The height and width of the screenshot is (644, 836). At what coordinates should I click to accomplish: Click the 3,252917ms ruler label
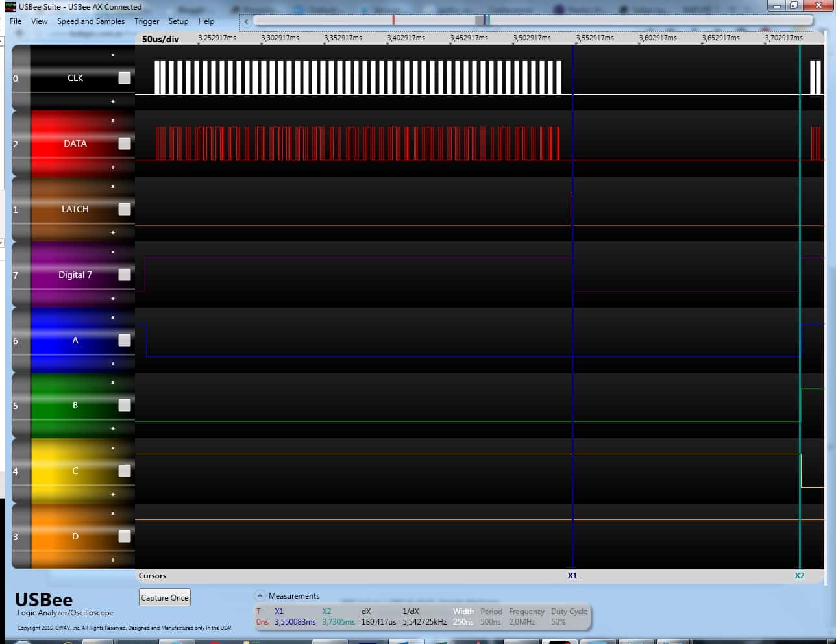[217, 38]
